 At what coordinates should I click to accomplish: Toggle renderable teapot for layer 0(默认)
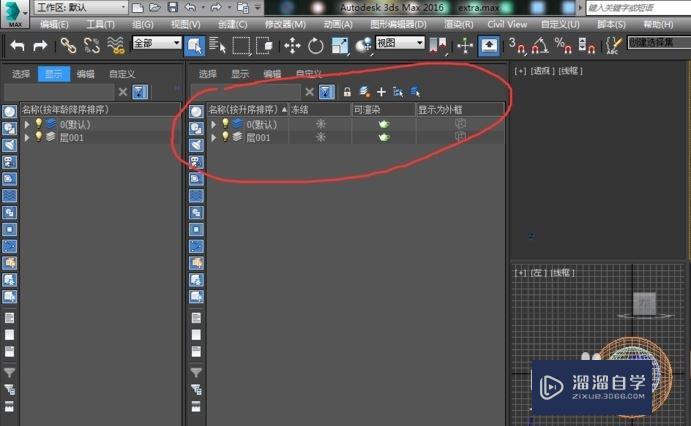point(384,124)
